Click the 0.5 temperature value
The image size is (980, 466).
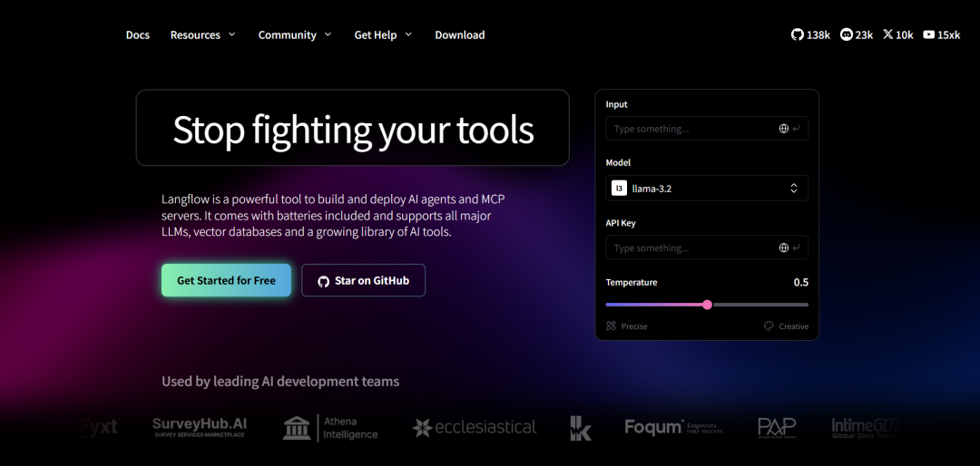pos(800,282)
